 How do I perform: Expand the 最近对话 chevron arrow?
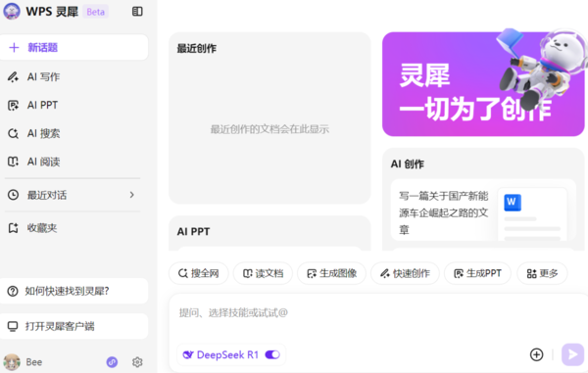[x=131, y=195]
